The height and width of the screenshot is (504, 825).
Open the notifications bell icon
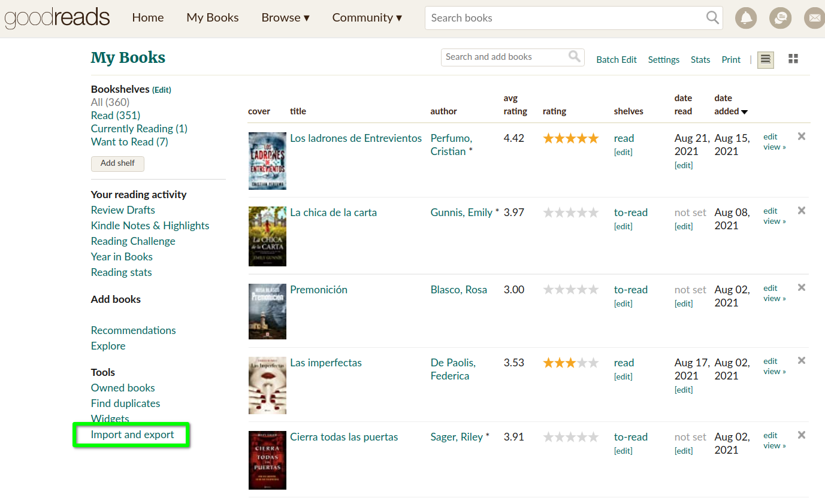click(746, 18)
